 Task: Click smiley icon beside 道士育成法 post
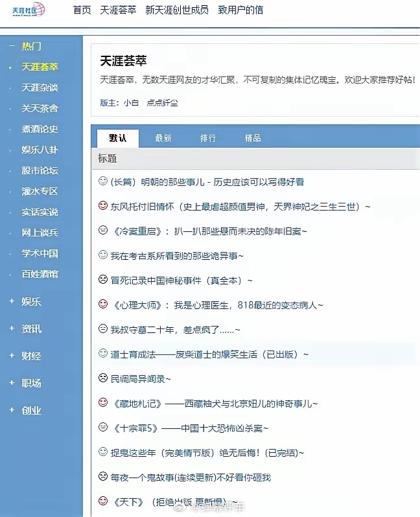pos(103,353)
